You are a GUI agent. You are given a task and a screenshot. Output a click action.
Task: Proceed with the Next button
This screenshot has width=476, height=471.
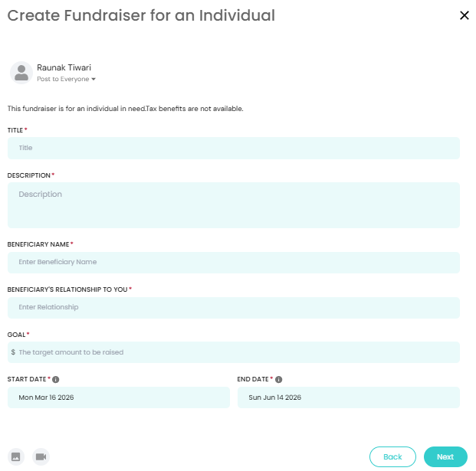point(445,456)
